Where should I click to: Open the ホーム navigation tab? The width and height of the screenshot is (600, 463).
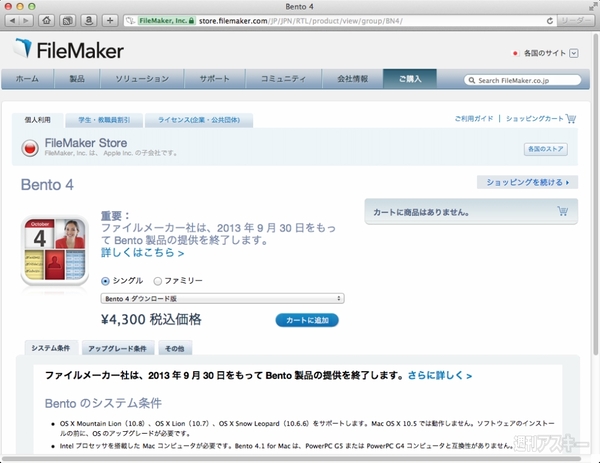(27, 79)
